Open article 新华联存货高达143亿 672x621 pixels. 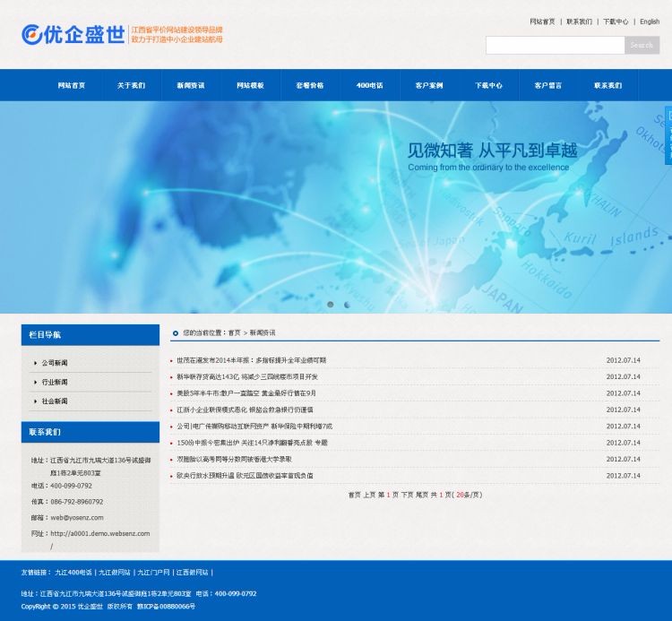click(247, 376)
